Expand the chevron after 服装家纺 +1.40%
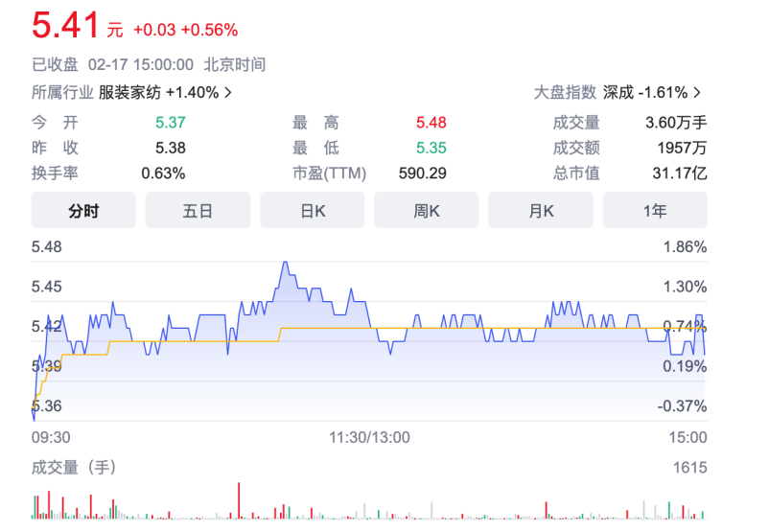The image size is (769, 532). pos(228,93)
